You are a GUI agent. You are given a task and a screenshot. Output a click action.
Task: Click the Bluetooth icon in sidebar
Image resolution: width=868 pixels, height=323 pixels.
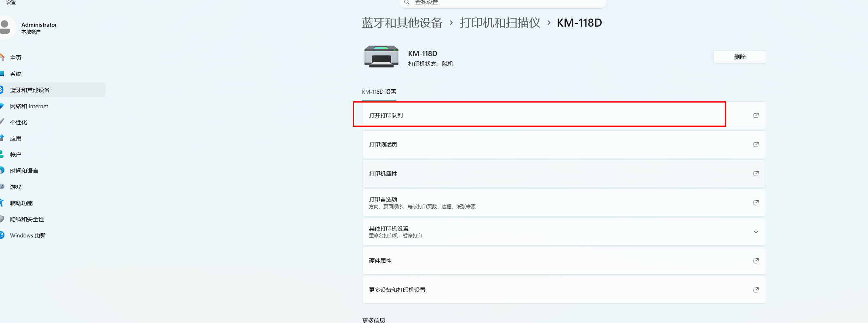(2, 90)
